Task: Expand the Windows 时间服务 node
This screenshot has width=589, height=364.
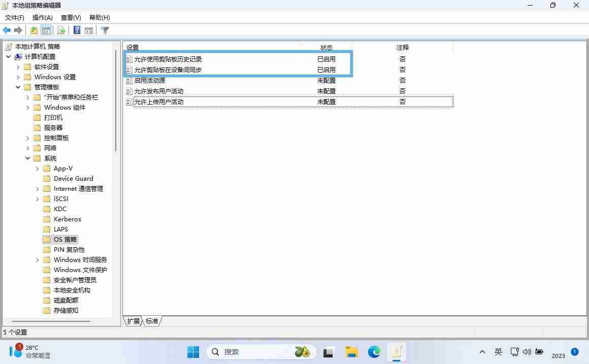Action: (x=37, y=259)
